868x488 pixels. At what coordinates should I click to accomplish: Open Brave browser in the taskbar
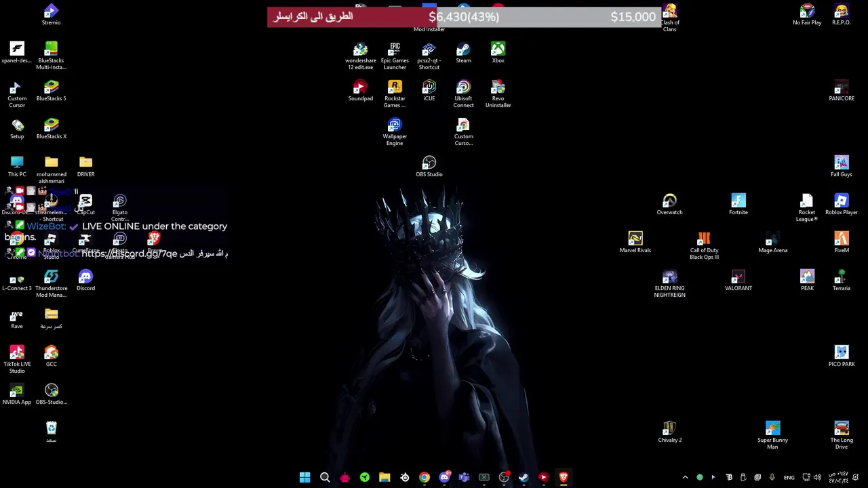[564, 477]
